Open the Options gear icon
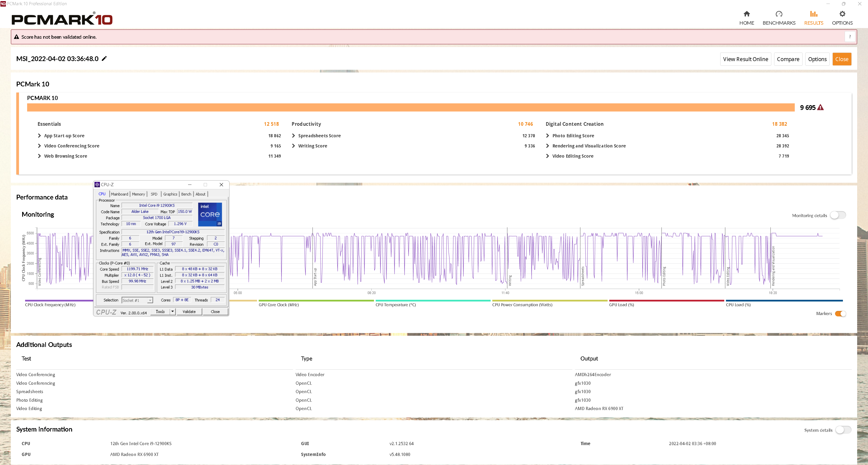 click(x=842, y=14)
